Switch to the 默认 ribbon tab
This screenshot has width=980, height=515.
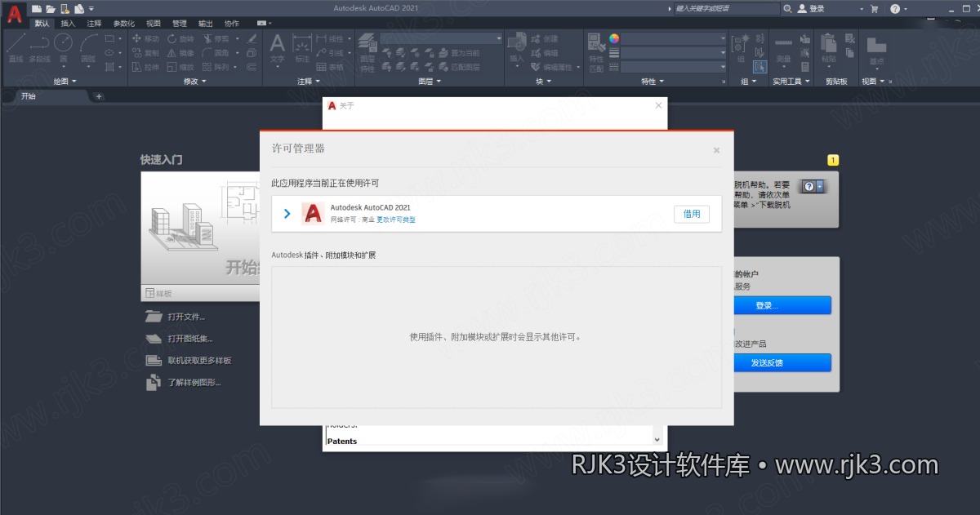(42, 24)
